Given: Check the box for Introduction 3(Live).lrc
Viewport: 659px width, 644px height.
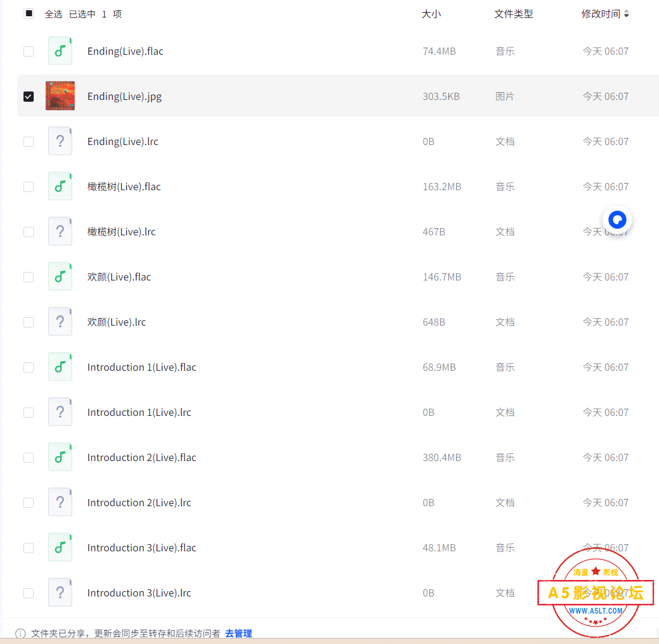Looking at the screenshot, I should (28, 593).
